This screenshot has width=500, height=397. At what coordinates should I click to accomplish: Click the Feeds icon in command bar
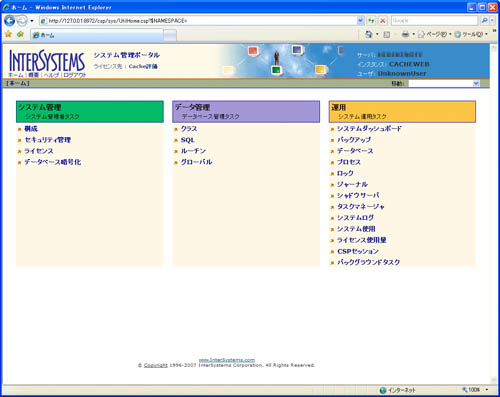tap(387, 34)
